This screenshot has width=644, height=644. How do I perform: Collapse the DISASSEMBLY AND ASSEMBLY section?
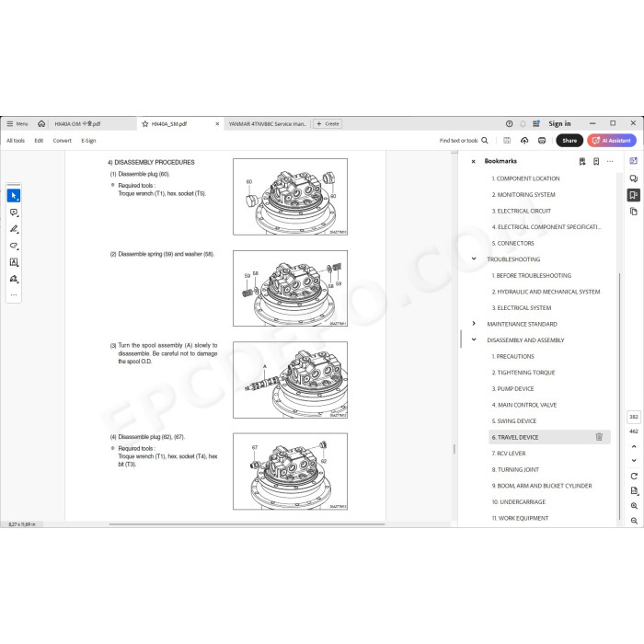pyautogui.click(x=474, y=339)
